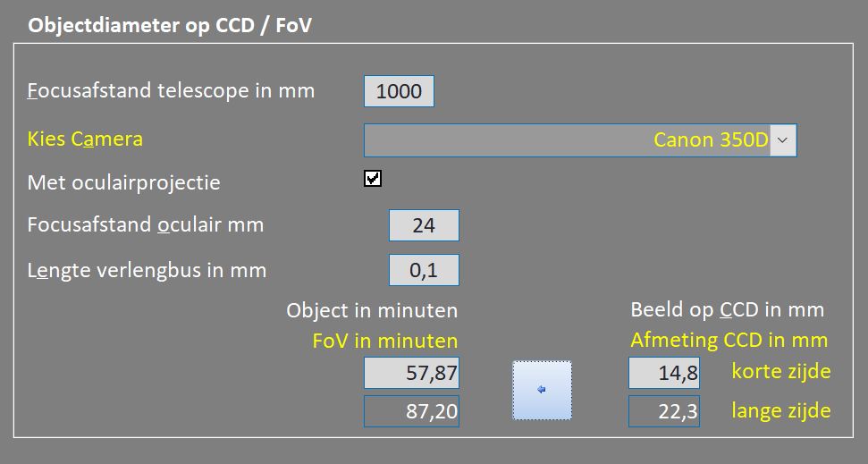The width and height of the screenshot is (868, 464).
Task: Click the yellow FoV in minuten label
Action: click(x=385, y=342)
